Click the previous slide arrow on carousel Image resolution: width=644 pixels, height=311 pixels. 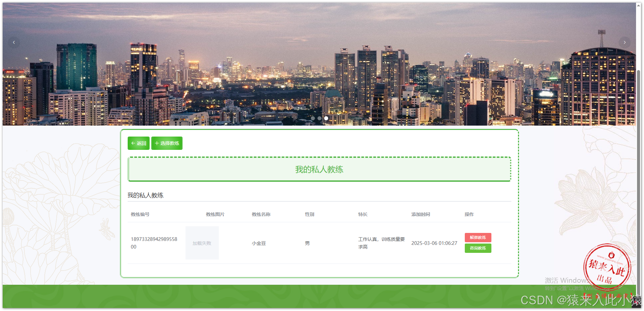(14, 42)
